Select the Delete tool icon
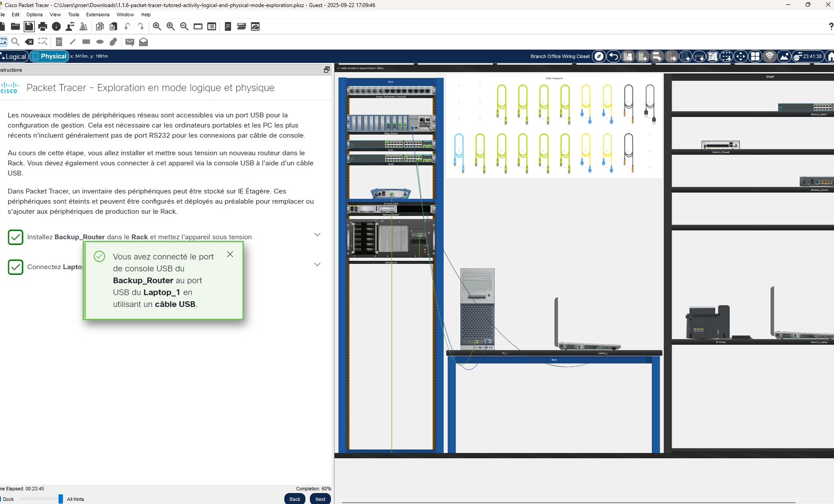The image size is (834, 504). point(29,42)
